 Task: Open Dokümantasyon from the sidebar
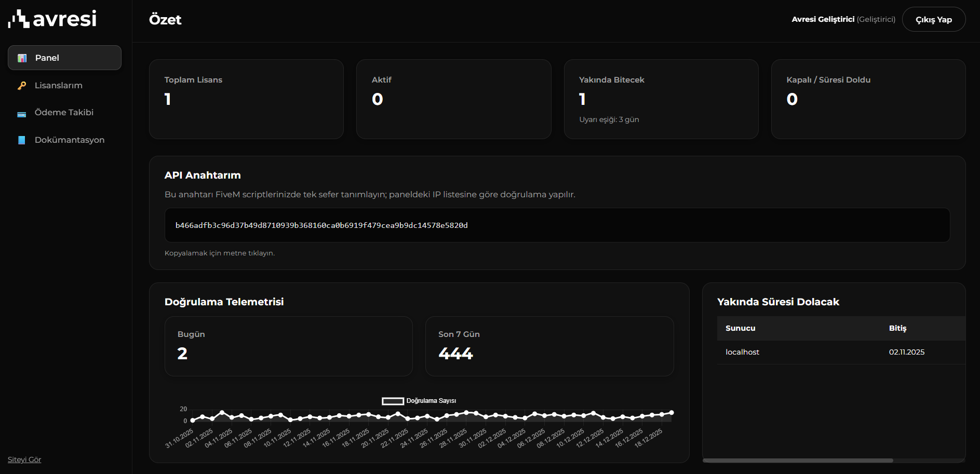tap(69, 140)
